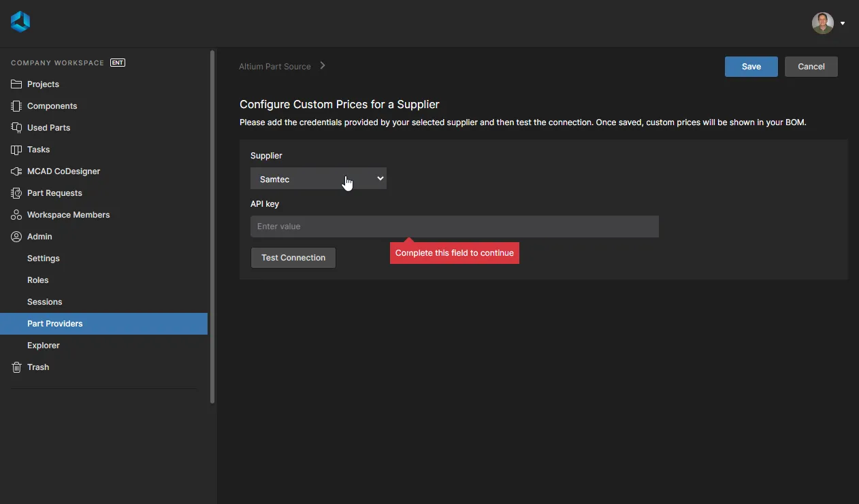Open the Part Requests icon
This screenshot has width=859, height=504.
point(16,193)
